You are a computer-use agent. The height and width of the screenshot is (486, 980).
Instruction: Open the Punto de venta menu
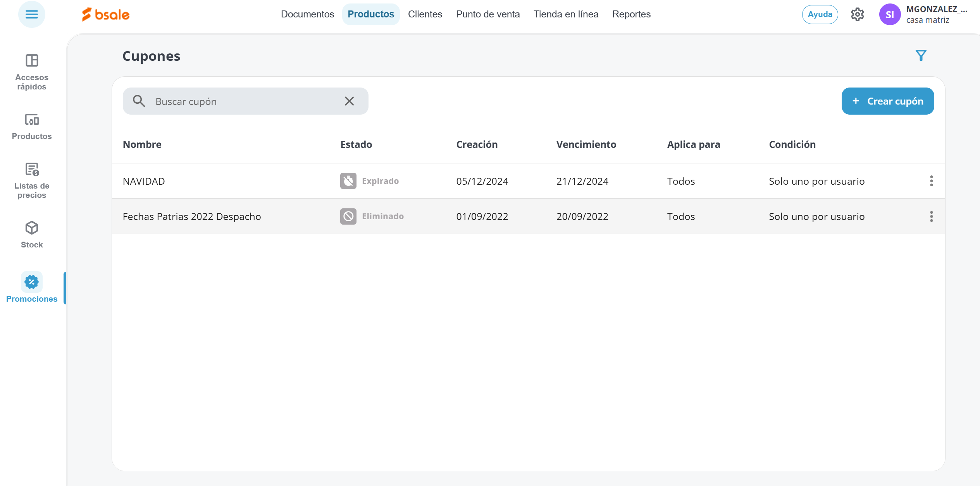(487, 14)
